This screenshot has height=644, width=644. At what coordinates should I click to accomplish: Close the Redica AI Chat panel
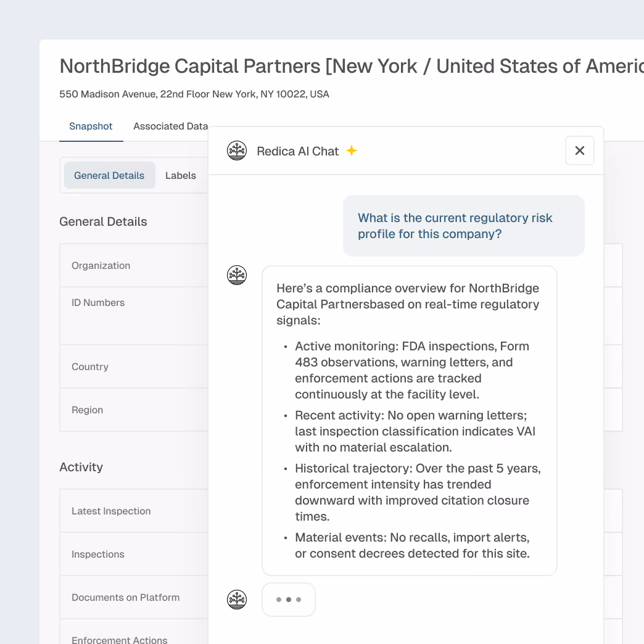(579, 150)
